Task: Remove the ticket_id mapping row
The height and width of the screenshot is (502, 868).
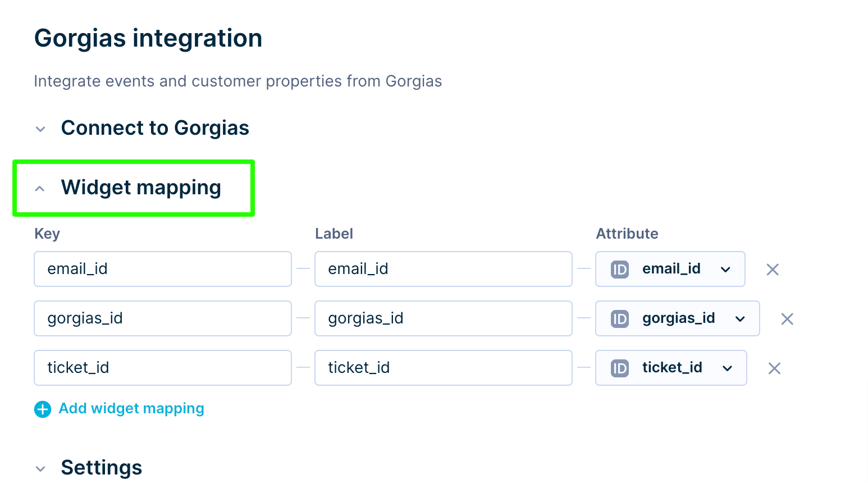Action: click(x=774, y=368)
